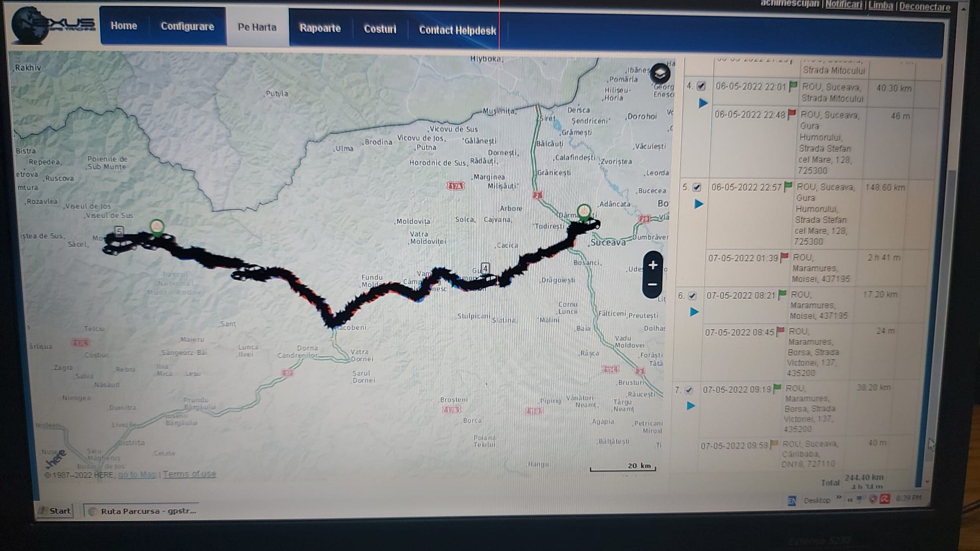Click the Nexus logo
Viewport: 980px width, 551px height.
point(54,26)
